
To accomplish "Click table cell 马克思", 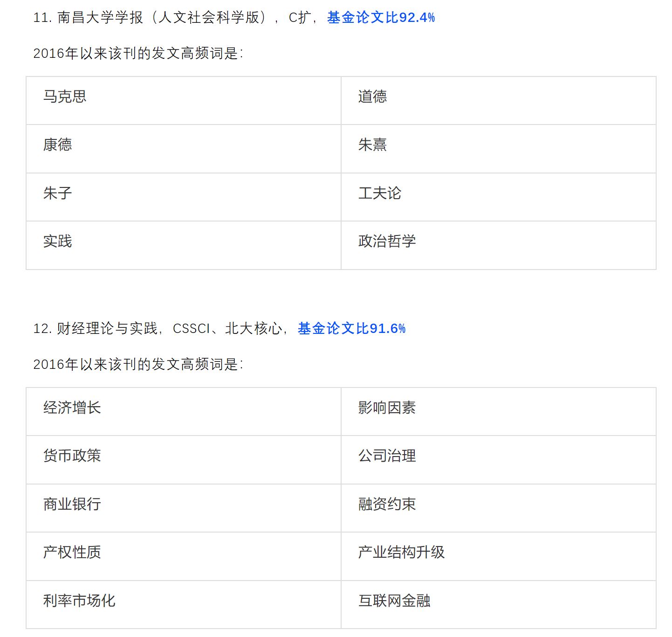I will point(184,101).
